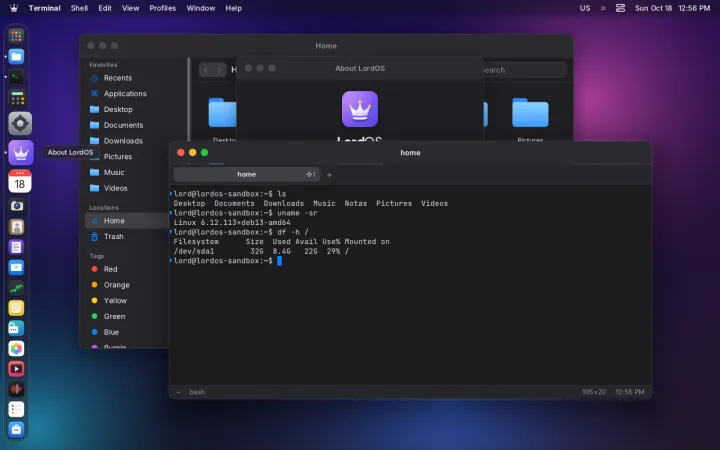This screenshot has width=720, height=450.
Task: Click the Sun Oct 18 12:56 PM clock
Action: pyautogui.click(x=672, y=8)
